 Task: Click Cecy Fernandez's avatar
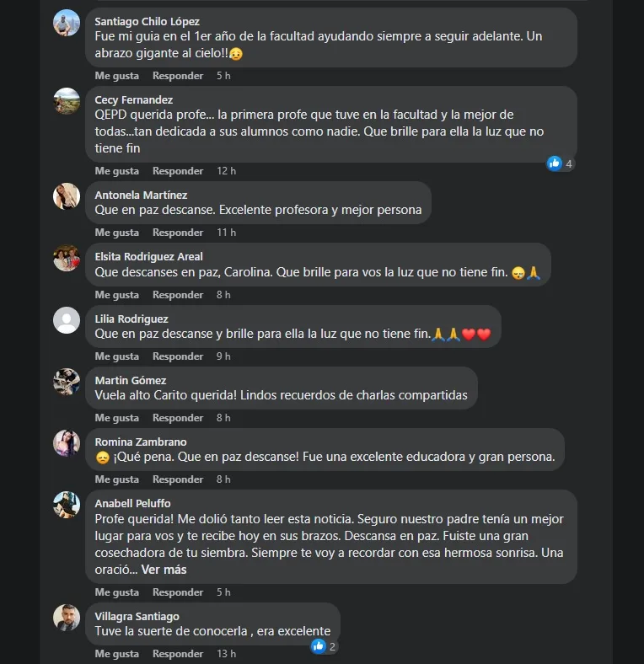[67, 101]
